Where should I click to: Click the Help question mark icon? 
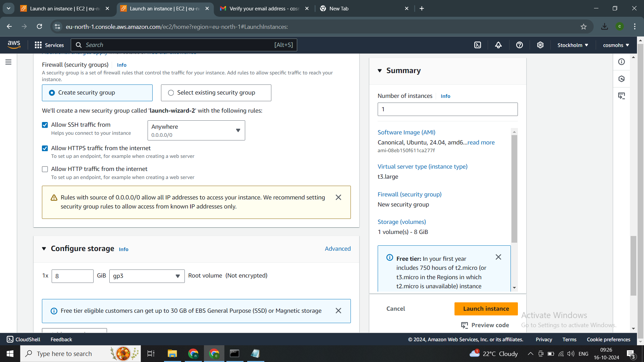tap(520, 45)
